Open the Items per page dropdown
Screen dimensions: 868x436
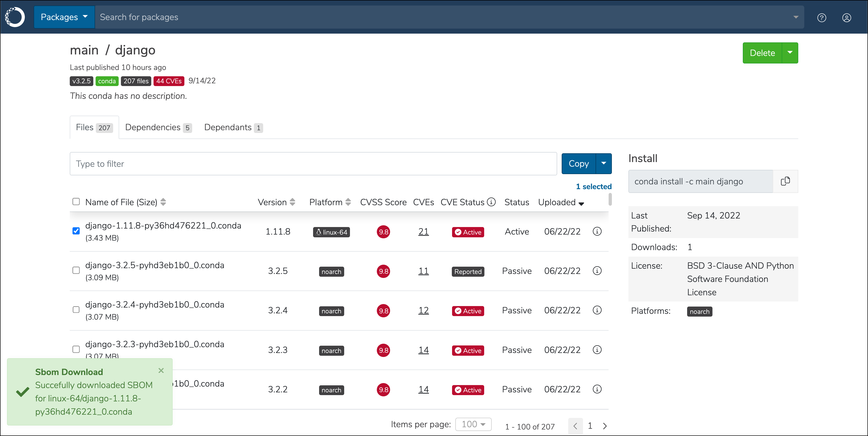[x=473, y=424]
